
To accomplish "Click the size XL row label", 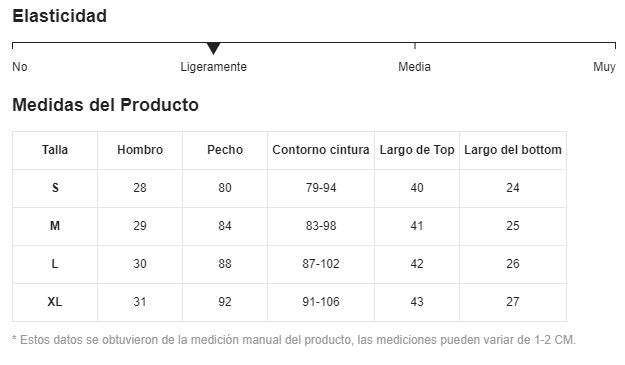I will tap(55, 302).
